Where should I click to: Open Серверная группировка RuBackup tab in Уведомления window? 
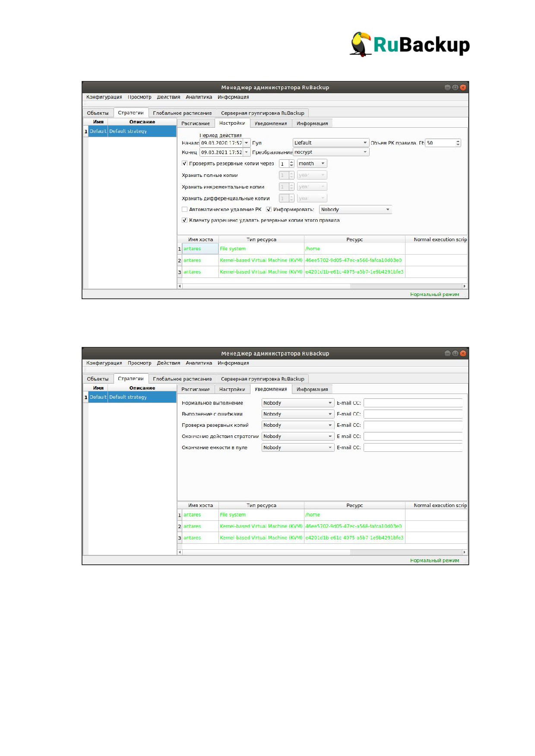point(263,379)
